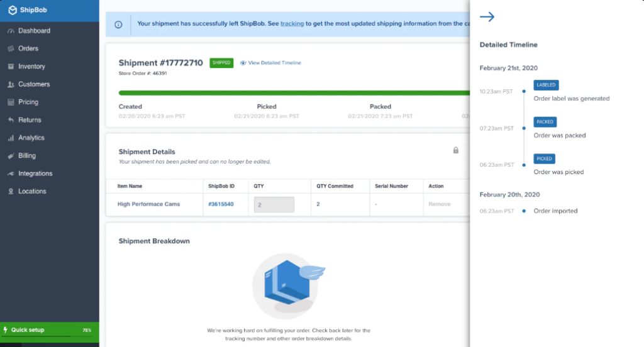
Task: Close the Detailed Timeline panel with arrow
Action: tap(487, 17)
